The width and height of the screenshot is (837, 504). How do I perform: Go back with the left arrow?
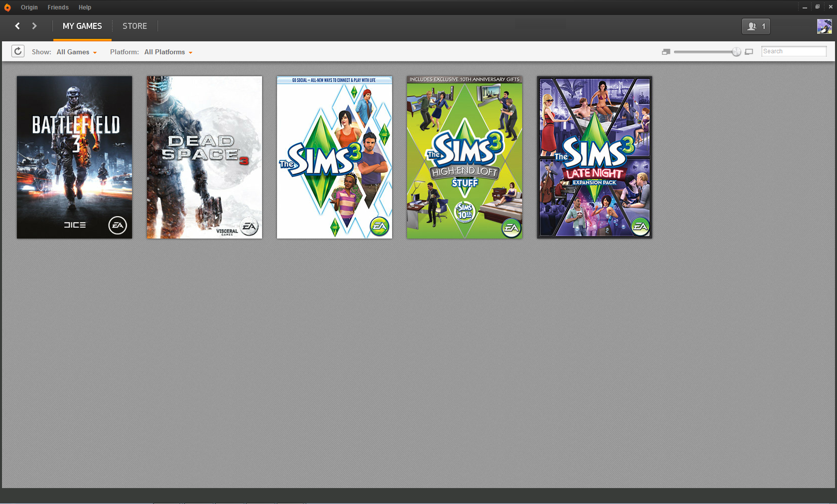17,26
